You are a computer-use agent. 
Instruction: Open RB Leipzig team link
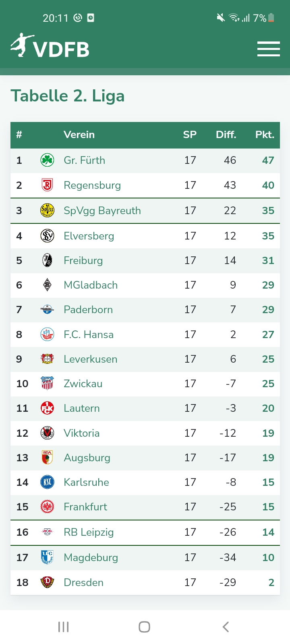click(89, 532)
